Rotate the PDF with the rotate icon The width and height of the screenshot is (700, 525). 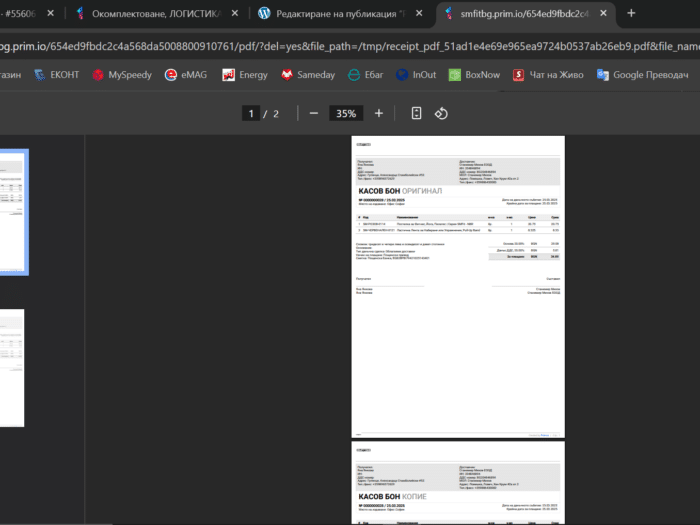440,114
